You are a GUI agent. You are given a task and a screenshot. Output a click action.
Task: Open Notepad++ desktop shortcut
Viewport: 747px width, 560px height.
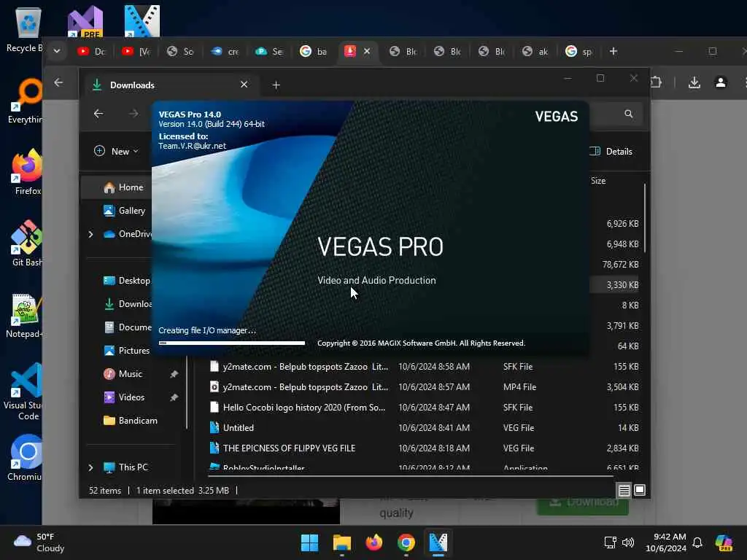[x=26, y=316]
